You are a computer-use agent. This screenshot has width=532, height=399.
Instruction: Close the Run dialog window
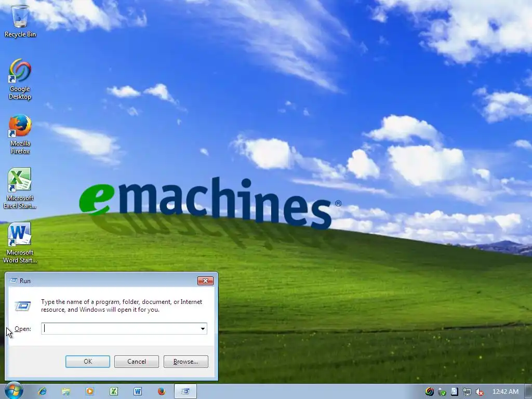(205, 281)
